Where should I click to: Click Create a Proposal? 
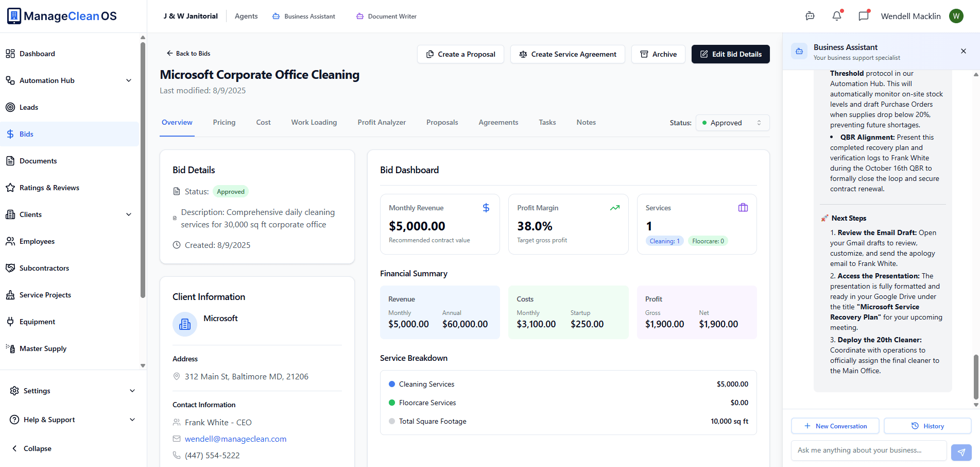pos(460,54)
